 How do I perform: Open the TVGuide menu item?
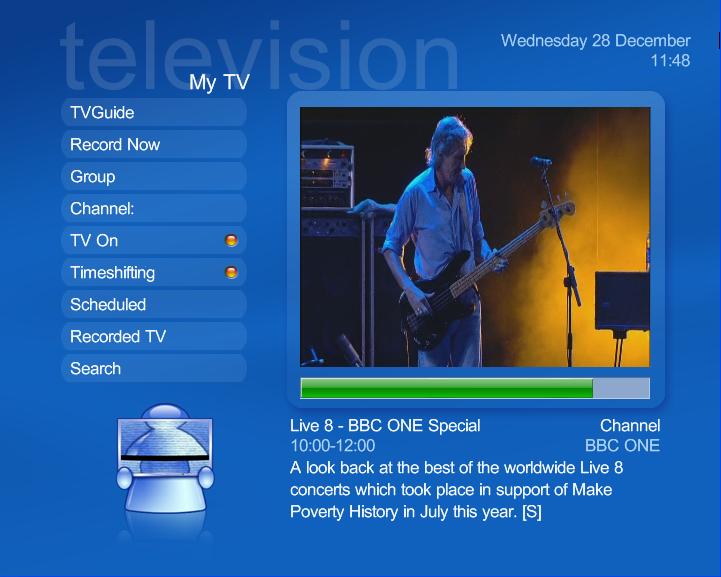[154, 113]
